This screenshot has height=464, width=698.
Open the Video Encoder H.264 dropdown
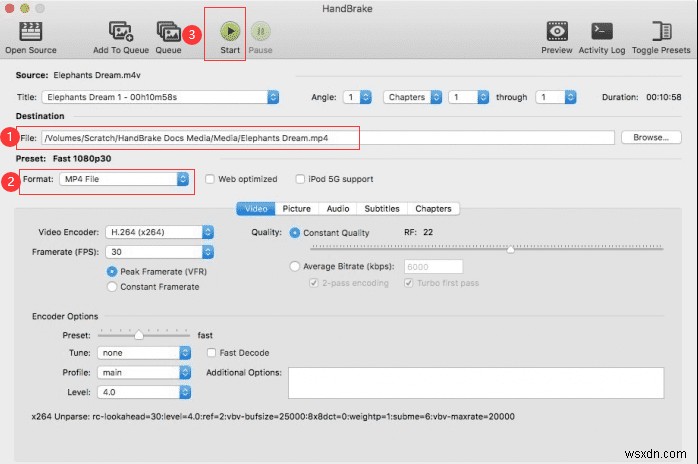(x=160, y=232)
